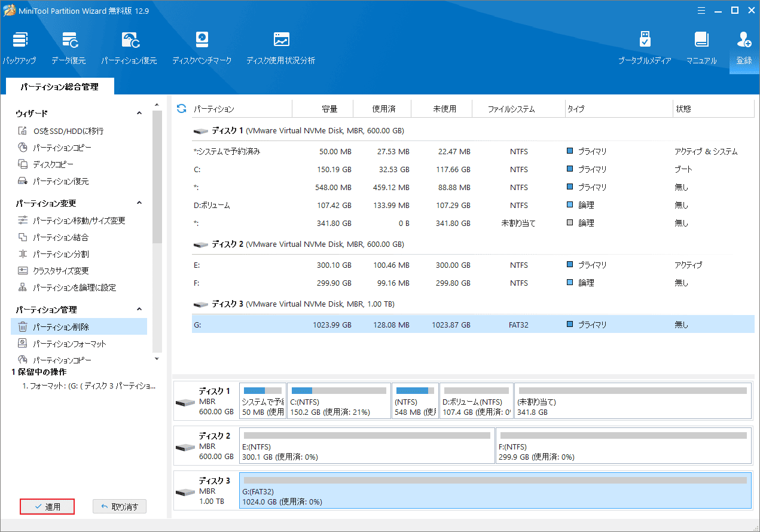Select the F: partition row
The height and width of the screenshot is (532, 760).
(473, 283)
